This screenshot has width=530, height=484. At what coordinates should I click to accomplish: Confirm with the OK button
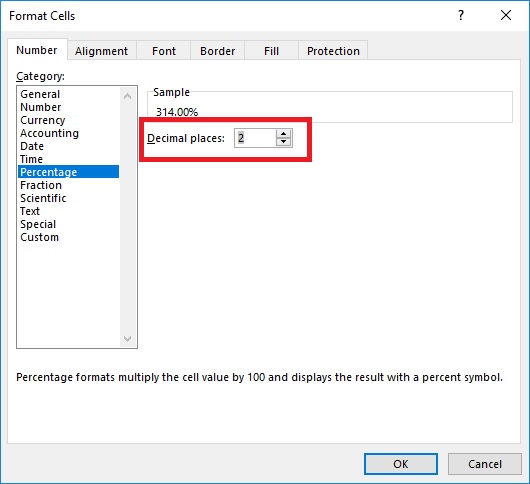(401, 464)
